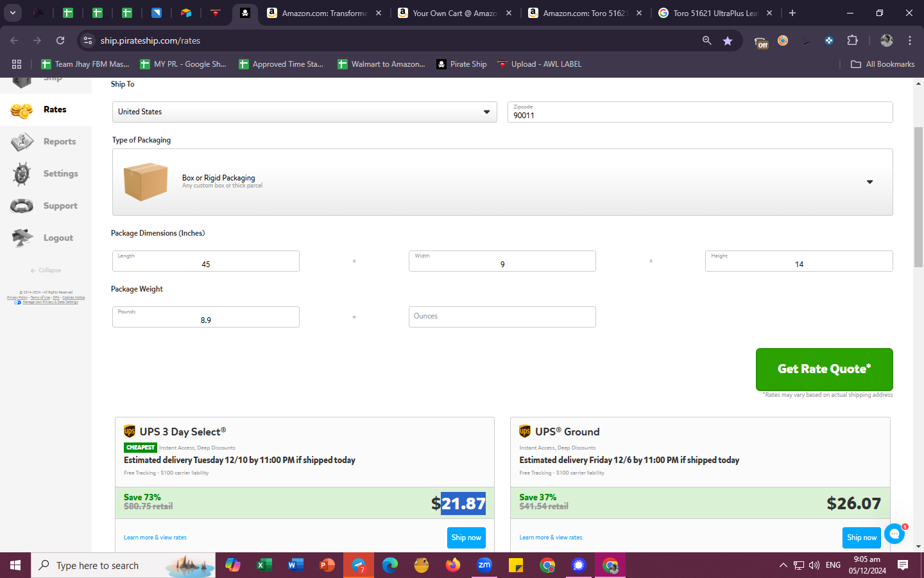
Task: Open the tab search dropdown arrow
Action: pyautogui.click(x=13, y=13)
